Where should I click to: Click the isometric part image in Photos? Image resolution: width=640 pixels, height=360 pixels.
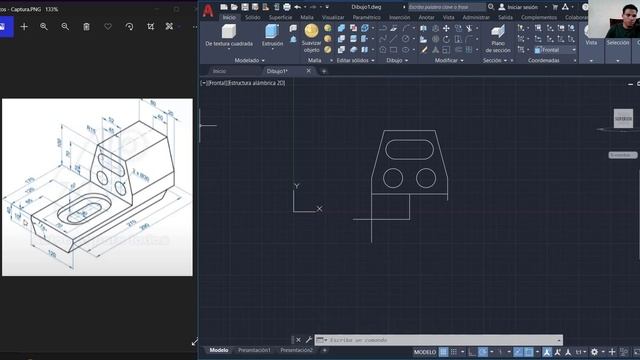(x=97, y=187)
